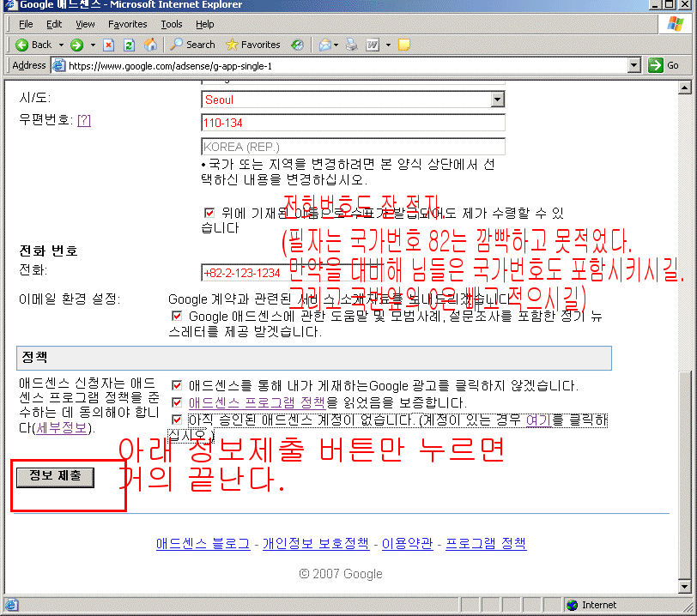697x616 pixels.
Task: Toggle the read program policy checkbox
Action: [177, 402]
